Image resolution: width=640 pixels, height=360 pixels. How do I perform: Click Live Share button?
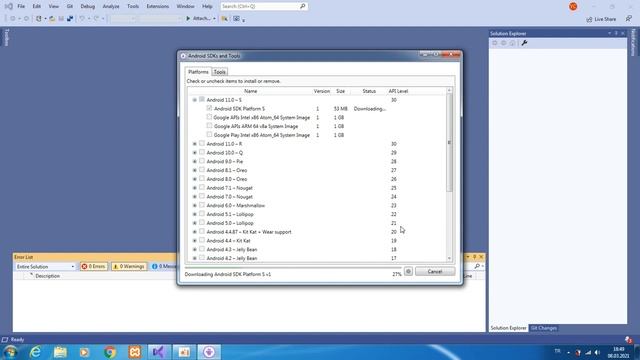click(601, 19)
